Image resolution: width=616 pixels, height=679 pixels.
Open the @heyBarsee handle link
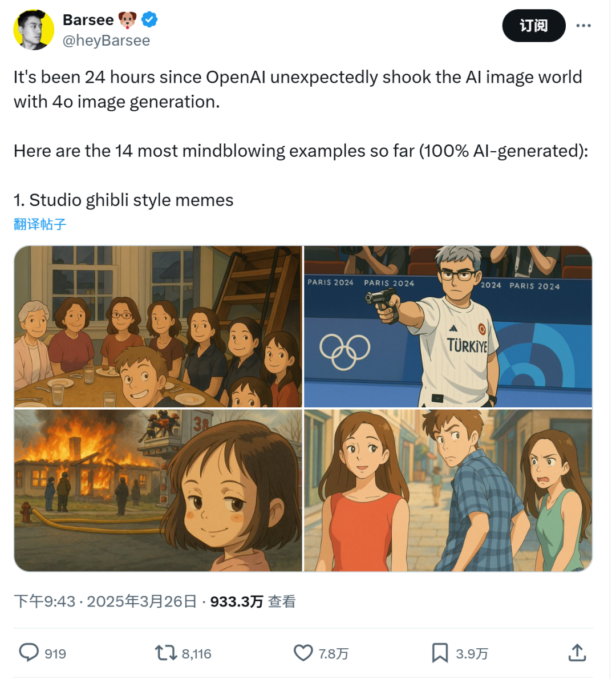point(107,41)
